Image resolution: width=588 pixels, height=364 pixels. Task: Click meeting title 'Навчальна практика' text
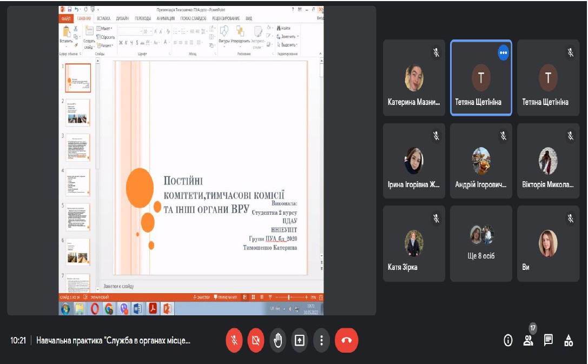113,340
